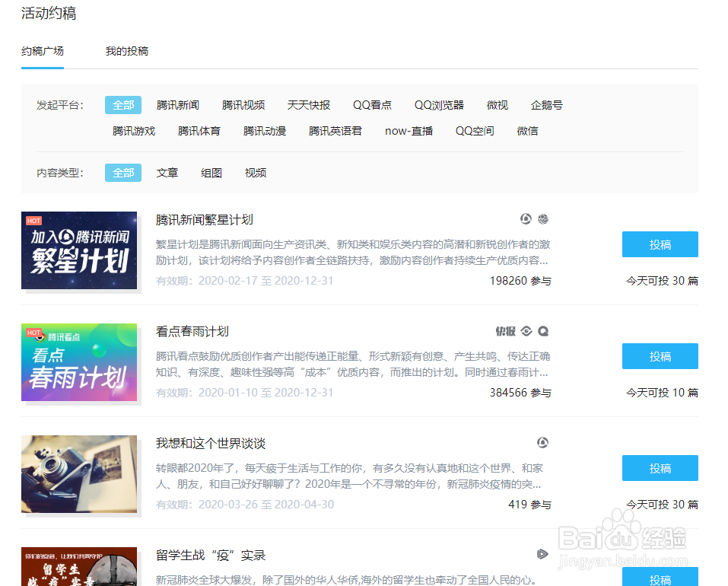Click platform icon on 我想和这个世界谈谈 row
The height and width of the screenshot is (586, 728).
(x=542, y=442)
